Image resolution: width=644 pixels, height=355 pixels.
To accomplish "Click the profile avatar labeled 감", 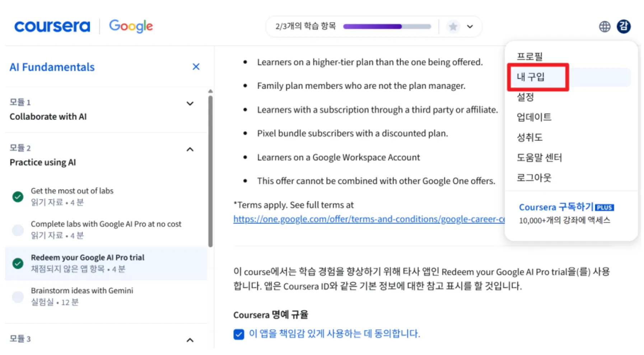I will coord(624,26).
